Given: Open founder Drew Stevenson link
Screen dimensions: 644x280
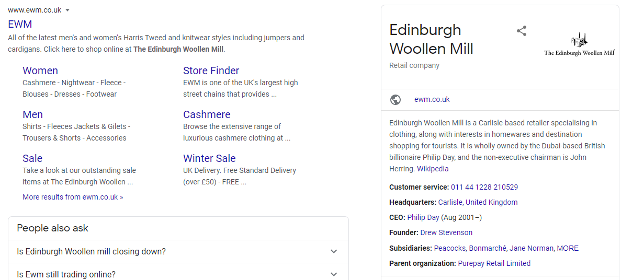Looking at the screenshot, I should [446, 232].
